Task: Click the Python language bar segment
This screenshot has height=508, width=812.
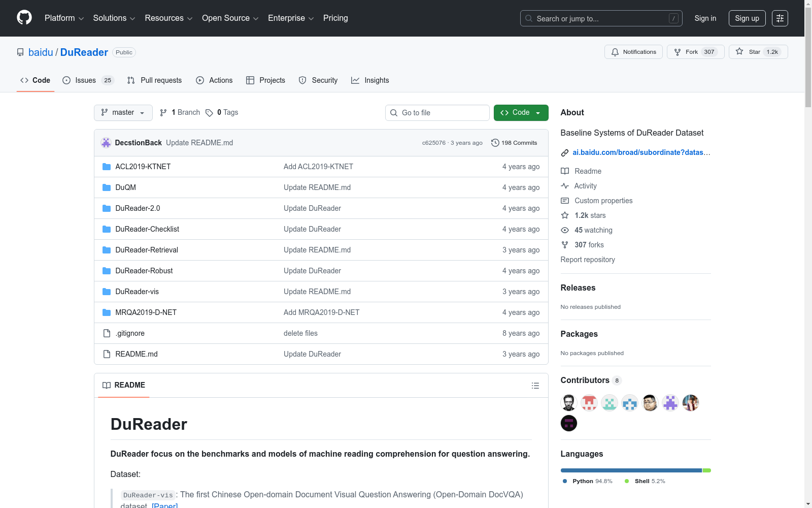Action: coord(631,470)
